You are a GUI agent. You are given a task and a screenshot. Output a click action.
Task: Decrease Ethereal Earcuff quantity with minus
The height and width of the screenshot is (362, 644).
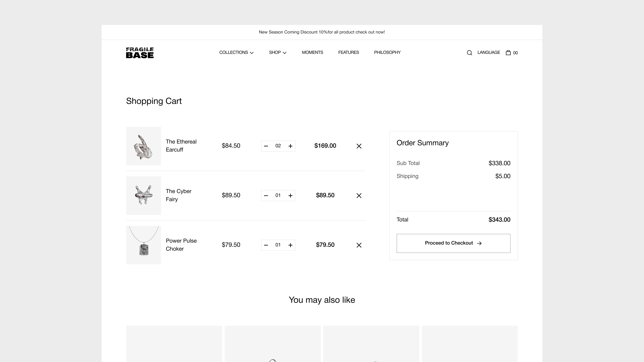coord(266,146)
